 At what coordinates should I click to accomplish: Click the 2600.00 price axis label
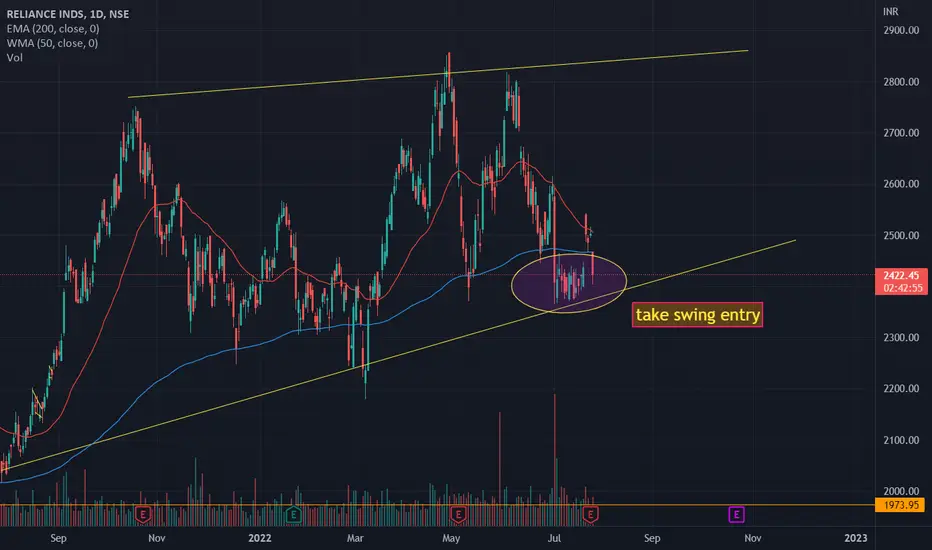point(901,184)
